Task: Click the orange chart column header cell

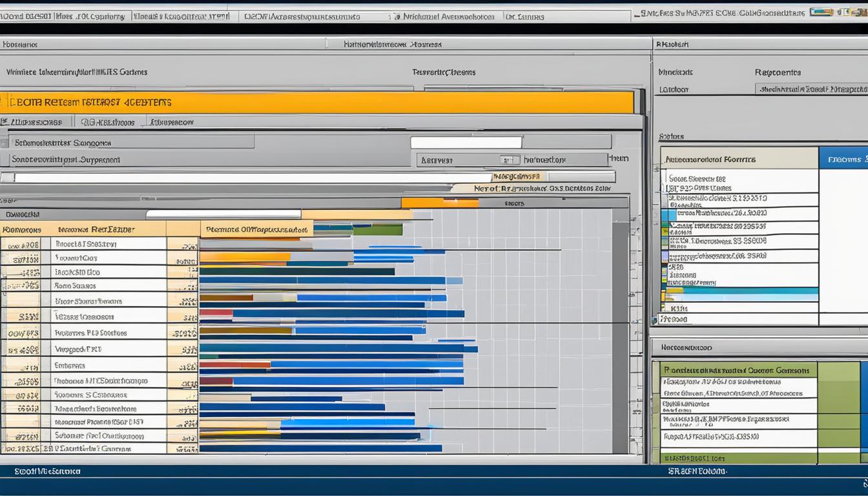Action: [x=256, y=229]
